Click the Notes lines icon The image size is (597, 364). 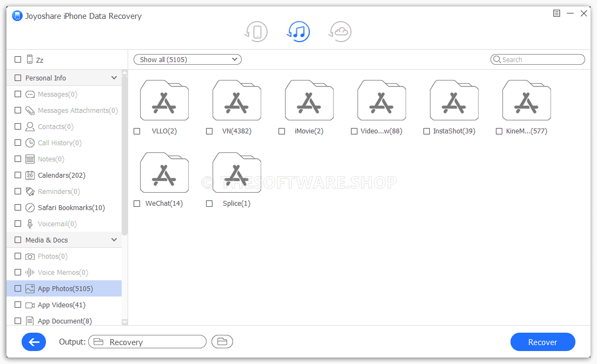[30, 159]
